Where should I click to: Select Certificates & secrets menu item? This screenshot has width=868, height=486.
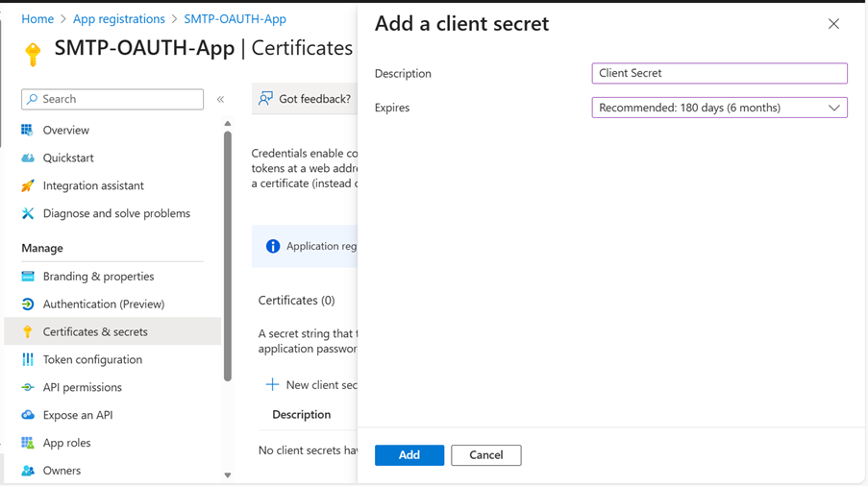click(x=112, y=331)
